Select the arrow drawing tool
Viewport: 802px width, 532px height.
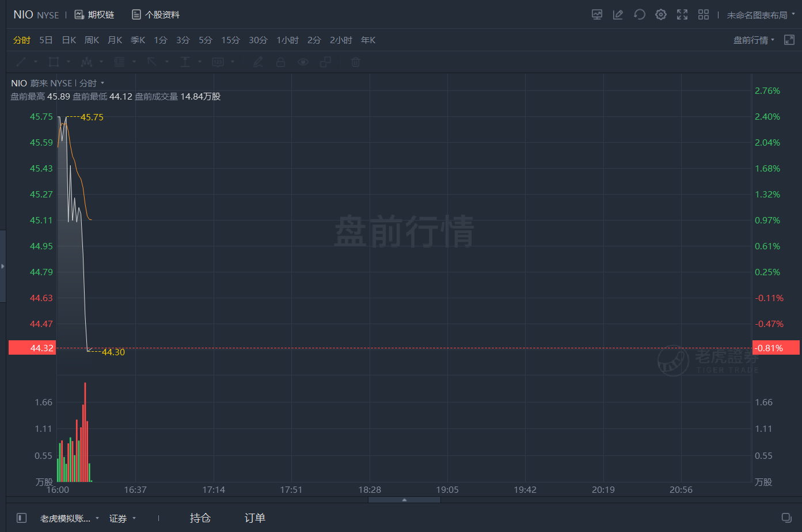coord(152,62)
